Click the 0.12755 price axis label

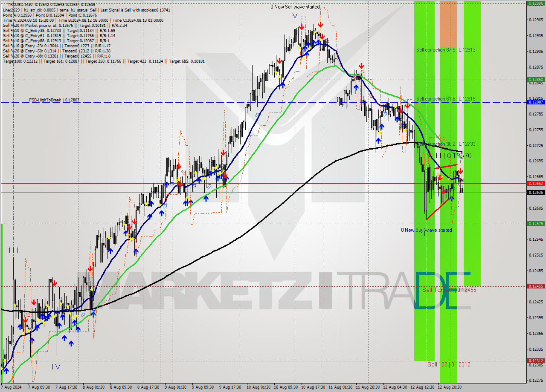pos(536,130)
